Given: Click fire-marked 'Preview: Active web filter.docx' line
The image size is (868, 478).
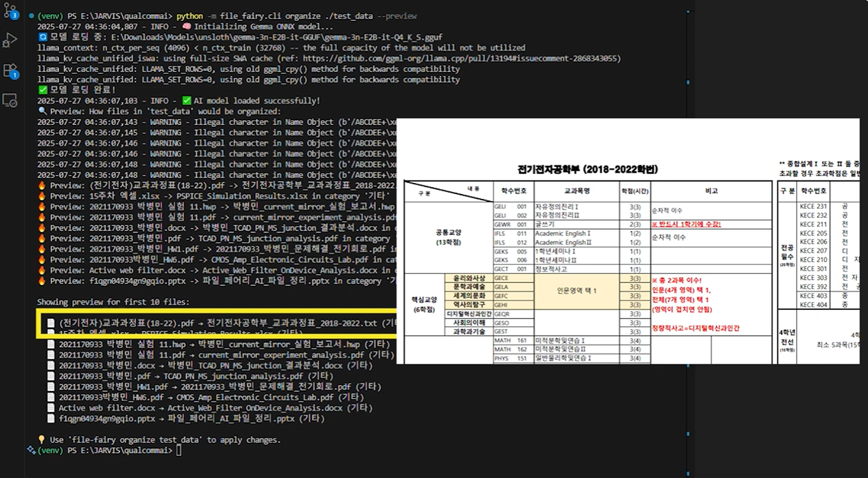Looking at the screenshot, I should tap(216, 270).
